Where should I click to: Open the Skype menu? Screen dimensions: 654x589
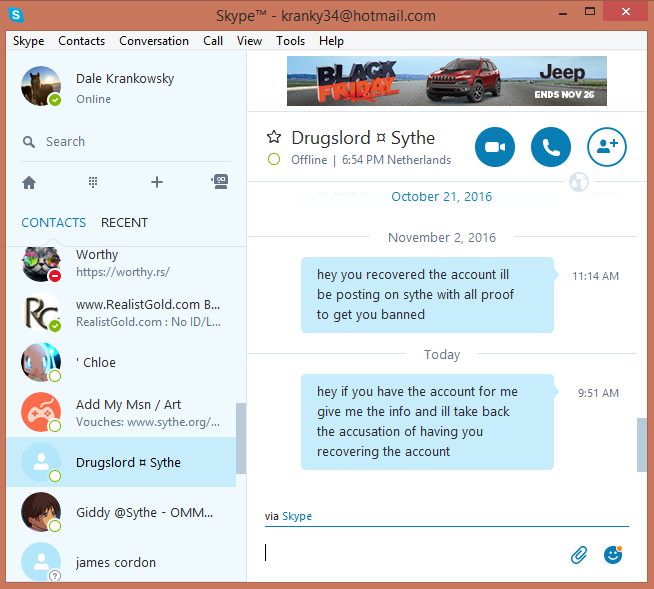(x=28, y=41)
